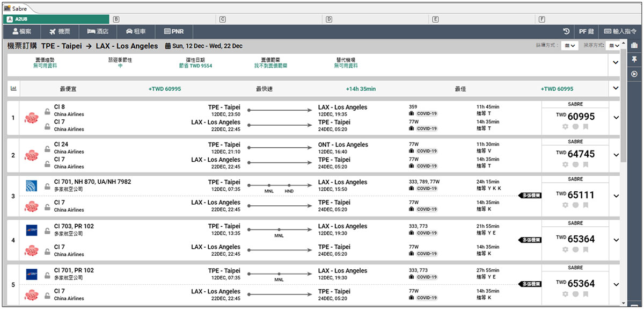Click the comment circle under price 60995
Image resolution: width=644 pixels, height=309 pixels.
[x=575, y=127]
